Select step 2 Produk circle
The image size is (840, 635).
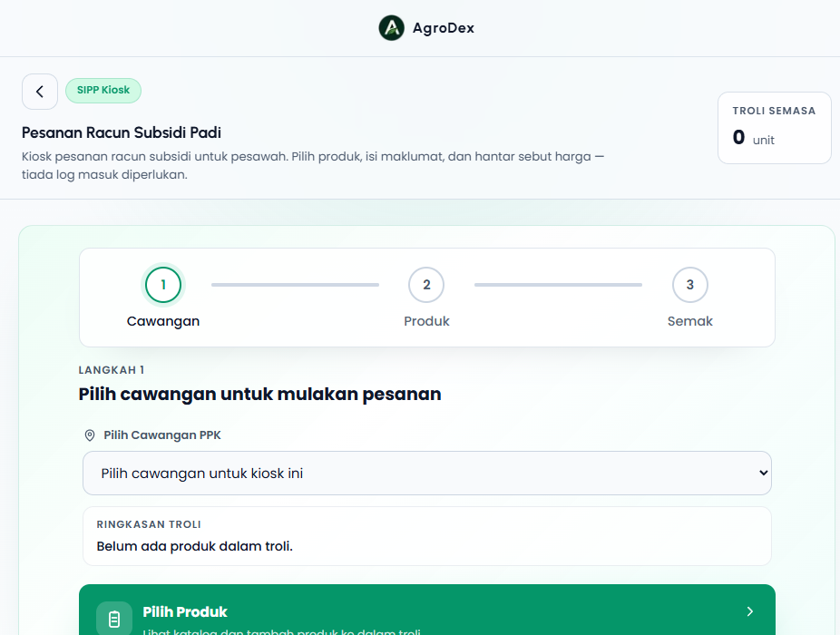coord(426,285)
